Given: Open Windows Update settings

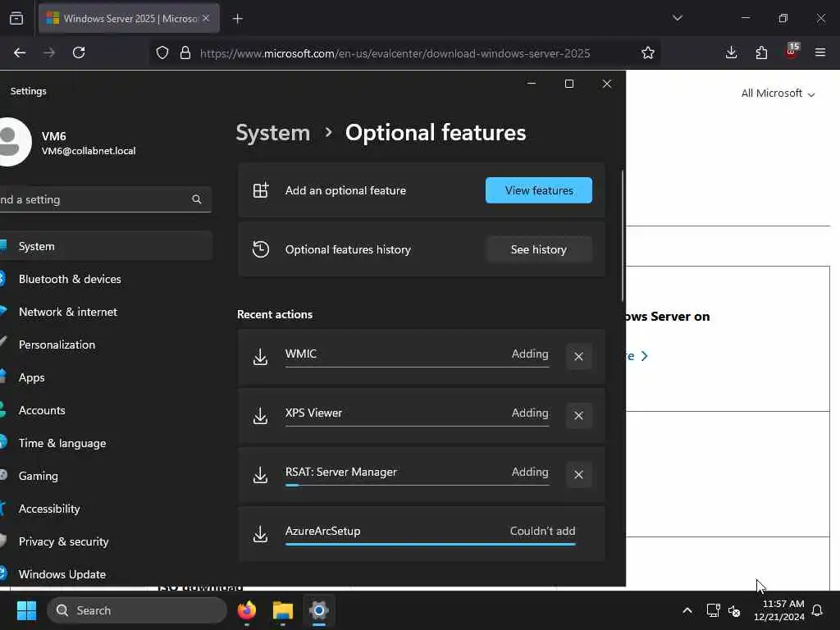Looking at the screenshot, I should click(x=106, y=574).
